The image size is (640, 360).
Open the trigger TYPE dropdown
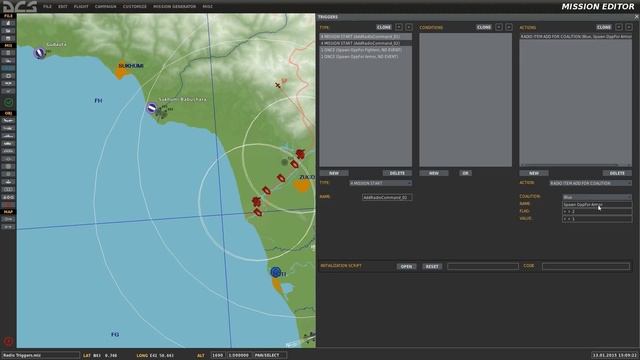pos(380,183)
